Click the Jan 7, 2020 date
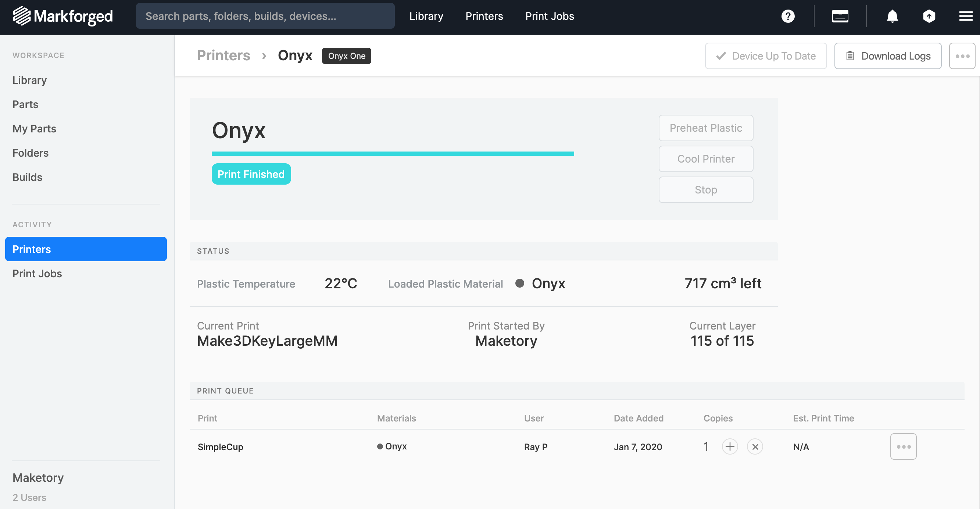Image resolution: width=980 pixels, height=509 pixels. 638,447
